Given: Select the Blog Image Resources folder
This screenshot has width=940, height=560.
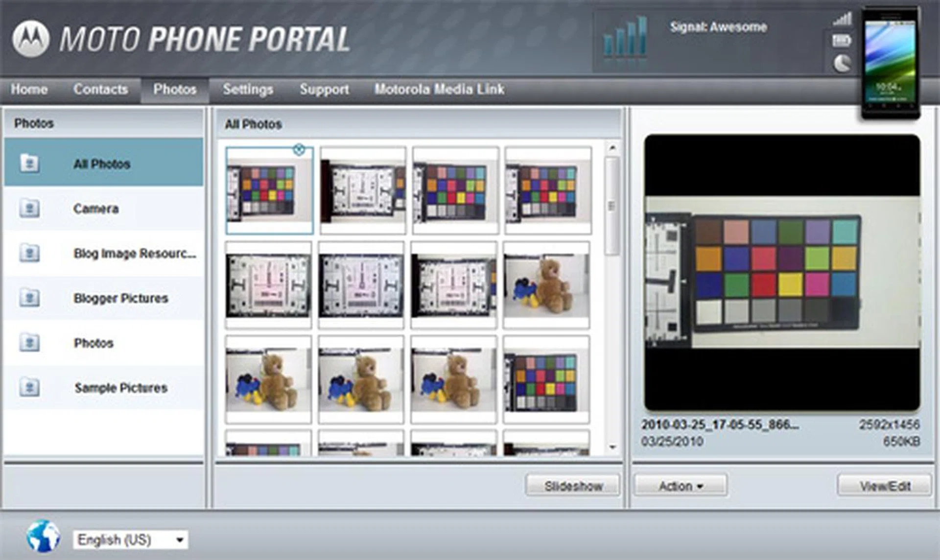Looking at the screenshot, I should click(x=134, y=254).
